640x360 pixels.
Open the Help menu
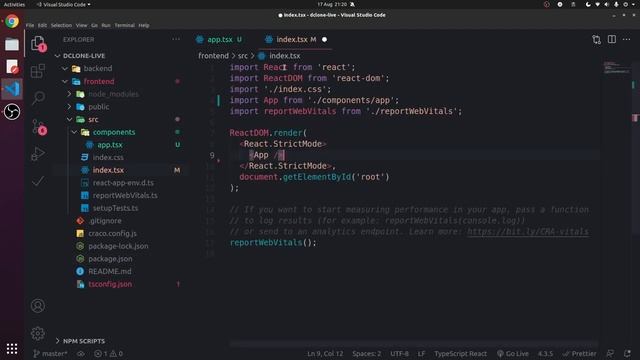(144, 25)
